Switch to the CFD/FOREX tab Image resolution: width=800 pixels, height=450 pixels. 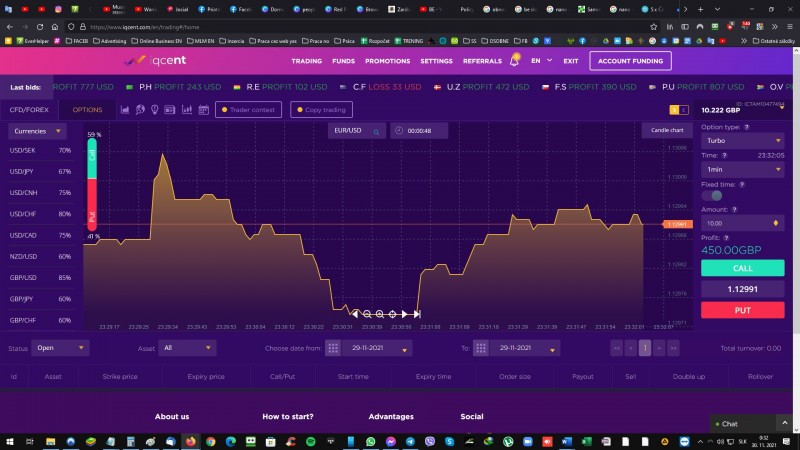tap(29, 110)
